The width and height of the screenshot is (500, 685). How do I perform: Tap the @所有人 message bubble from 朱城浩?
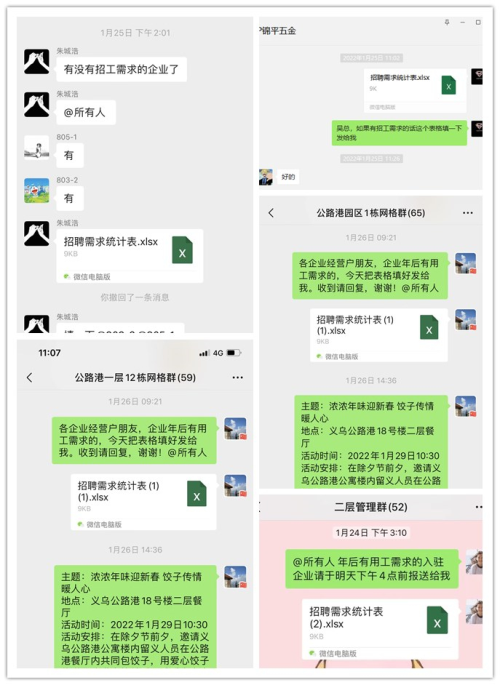click(86, 112)
